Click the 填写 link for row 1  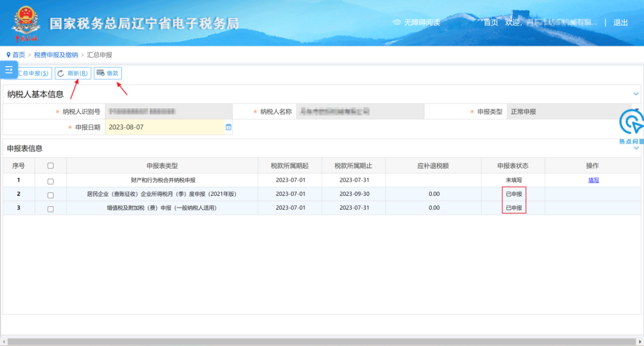593,180
